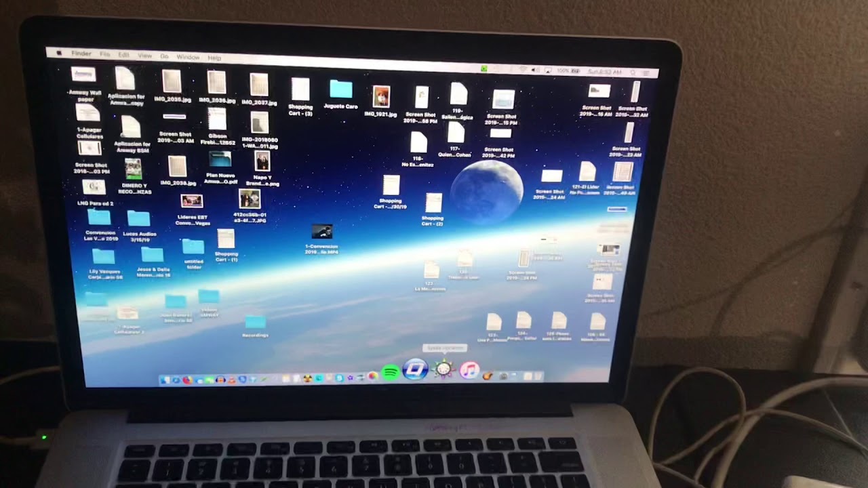Viewport: 868px width, 488px height.
Task: Click the green menu bar status icon
Action: click(x=484, y=68)
